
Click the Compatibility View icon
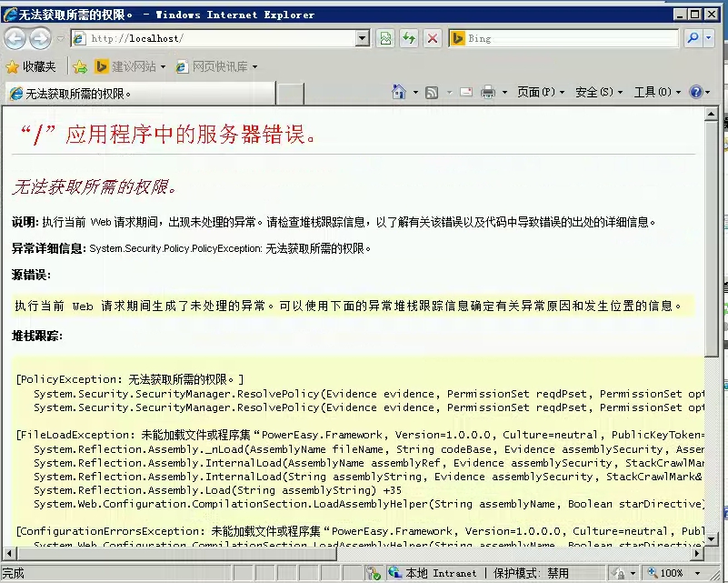(385, 38)
